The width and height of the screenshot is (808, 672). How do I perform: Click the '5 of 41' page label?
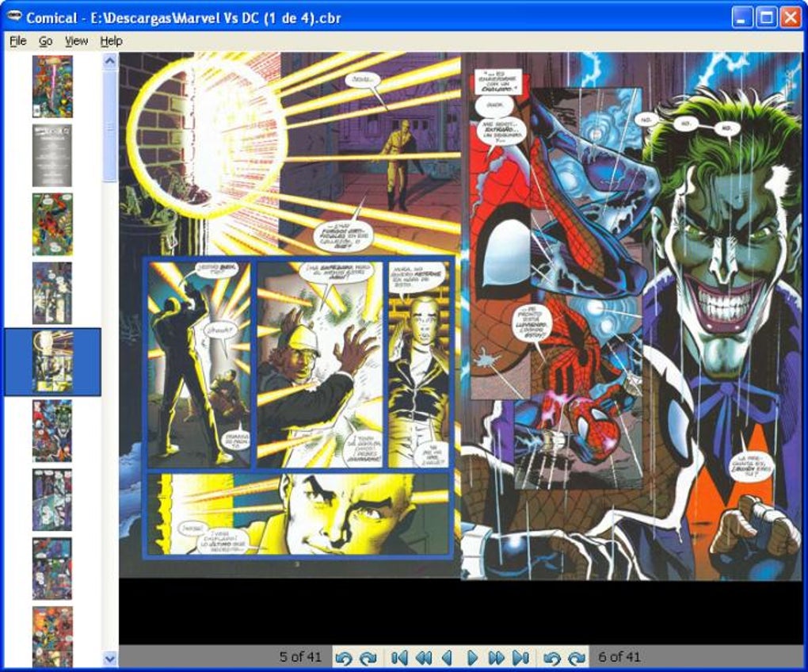300,657
